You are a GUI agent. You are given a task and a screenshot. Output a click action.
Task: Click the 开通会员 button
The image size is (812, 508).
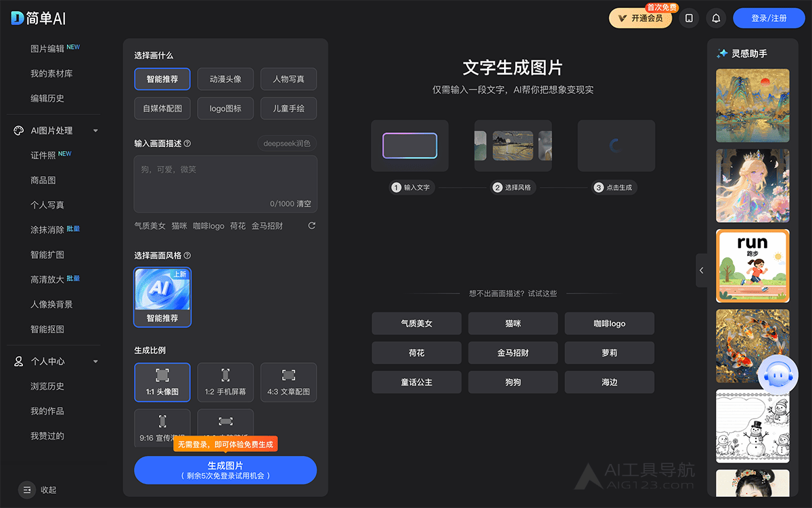[640, 18]
